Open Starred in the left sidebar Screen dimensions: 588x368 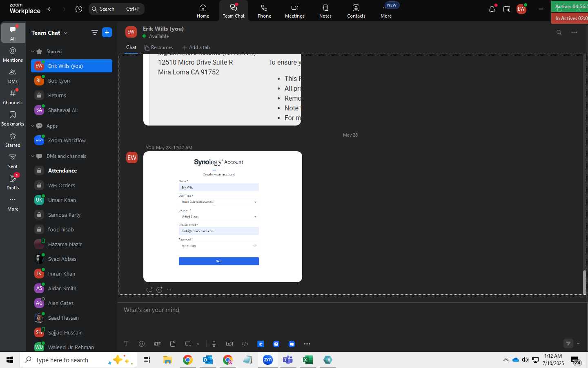[13, 139]
